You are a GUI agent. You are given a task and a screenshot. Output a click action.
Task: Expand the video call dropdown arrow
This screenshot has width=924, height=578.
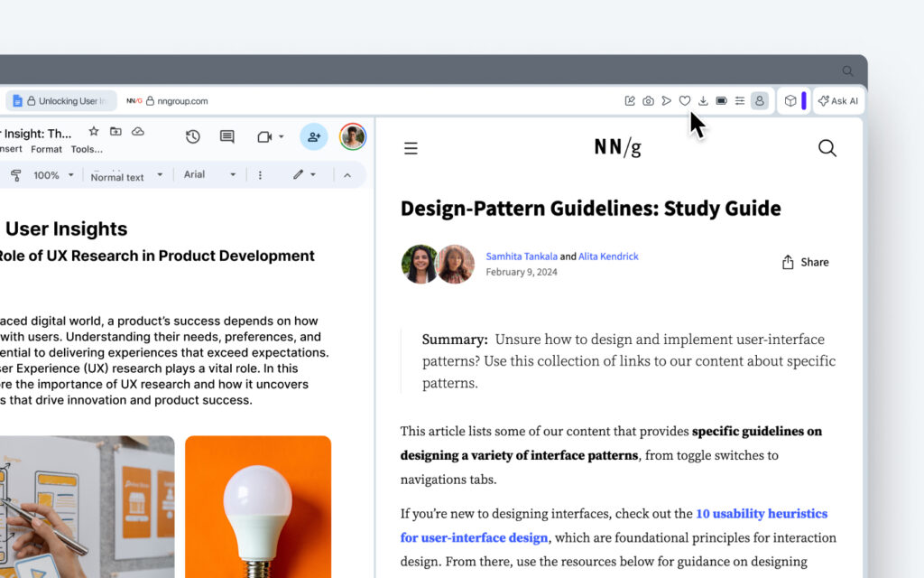pyautogui.click(x=282, y=137)
